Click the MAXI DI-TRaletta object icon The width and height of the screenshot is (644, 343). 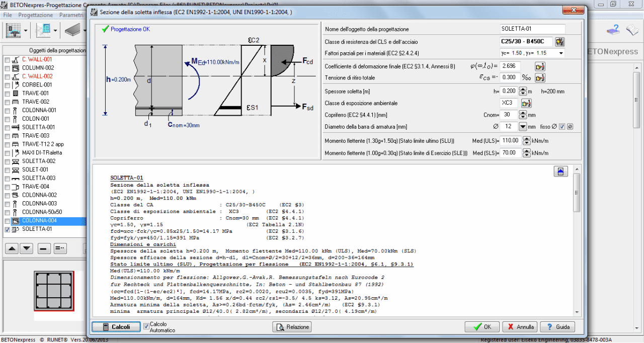(x=16, y=153)
